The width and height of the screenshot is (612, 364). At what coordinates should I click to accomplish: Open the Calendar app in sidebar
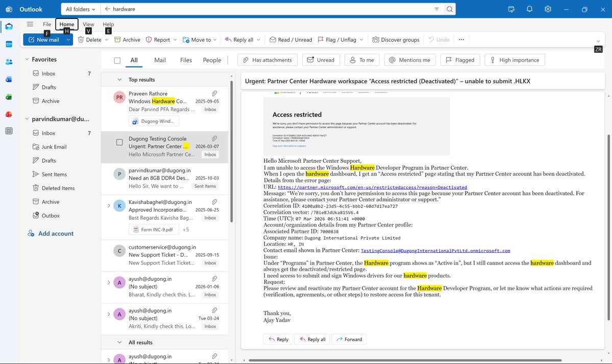[x=9, y=44]
